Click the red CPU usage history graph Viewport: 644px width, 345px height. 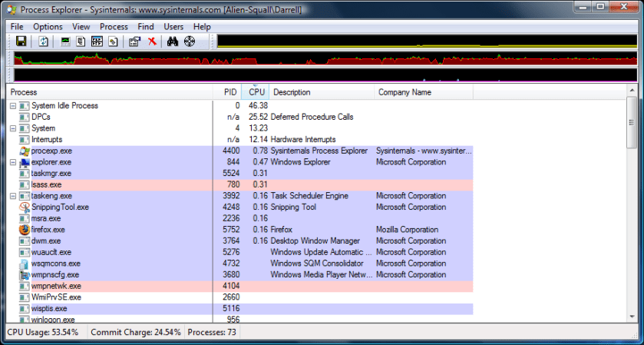pyautogui.click(x=322, y=58)
